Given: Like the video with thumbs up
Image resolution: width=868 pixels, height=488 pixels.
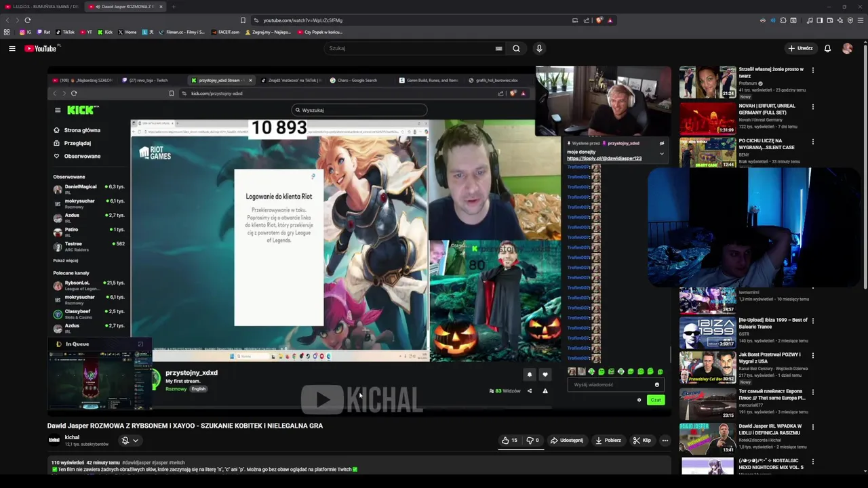Looking at the screenshot, I should pos(509,441).
